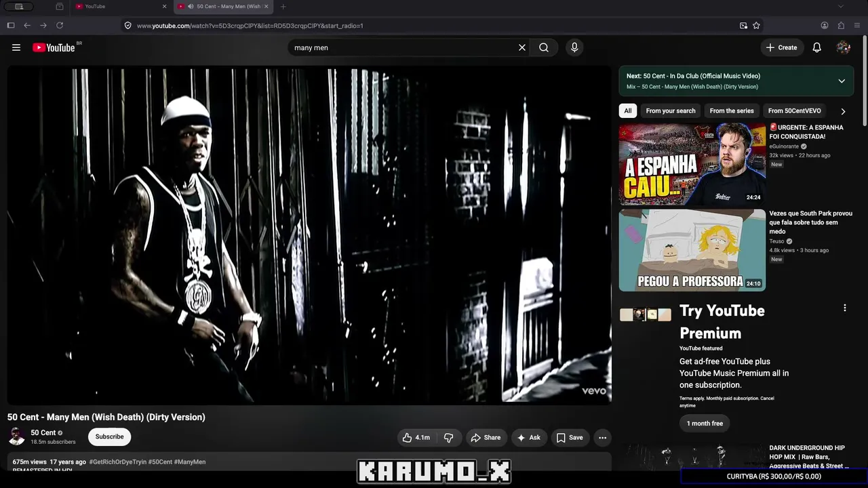
Task: Share the Many Men video
Action: (486, 438)
